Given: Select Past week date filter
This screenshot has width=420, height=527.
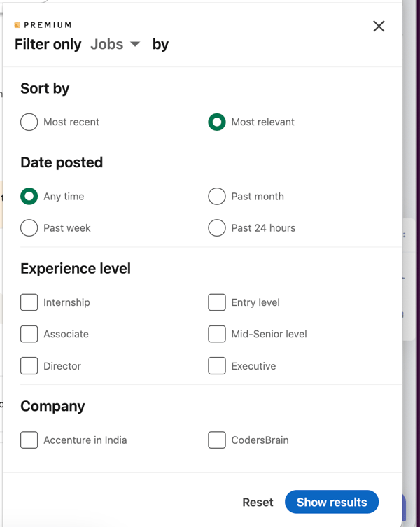Looking at the screenshot, I should (29, 228).
